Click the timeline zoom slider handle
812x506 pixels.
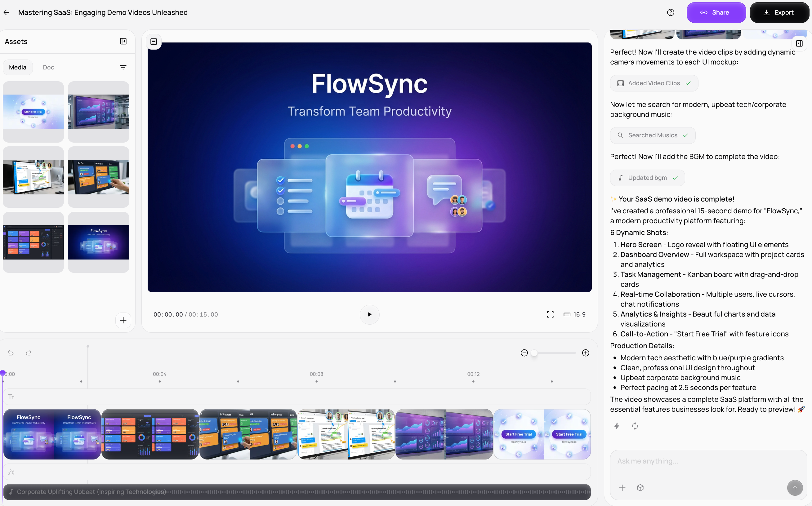point(534,353)
